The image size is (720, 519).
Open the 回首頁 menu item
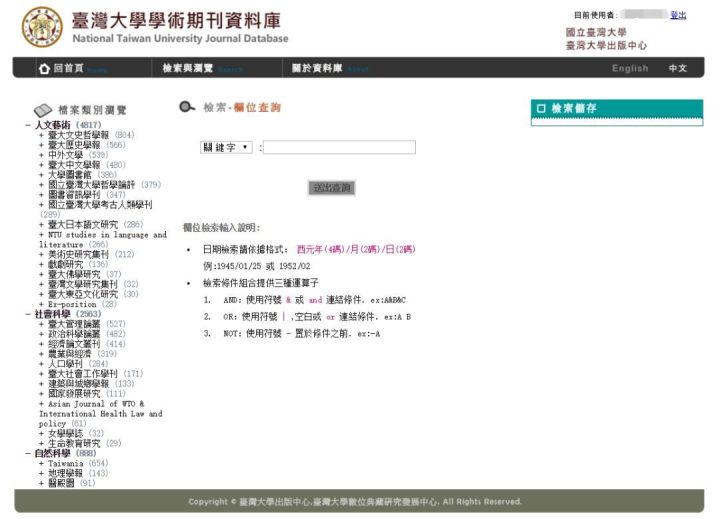point(68,68)
